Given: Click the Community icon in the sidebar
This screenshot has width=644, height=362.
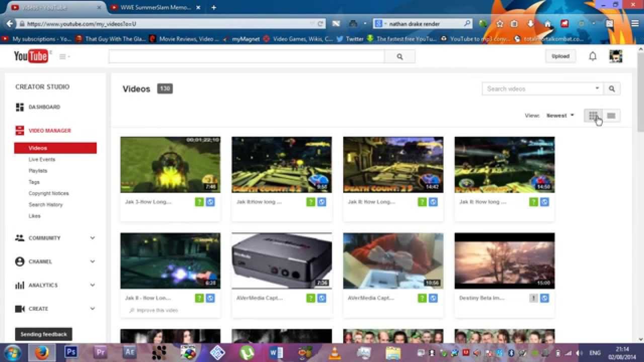Looking at the screenshot, I should pos(20,238).
